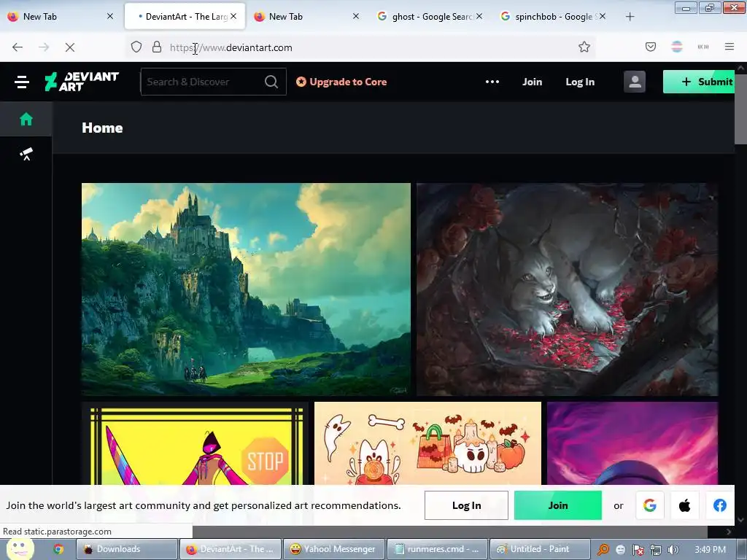Click the taskbar clock 3:49 PM
747x560 pixels.
tap(710, 550)
